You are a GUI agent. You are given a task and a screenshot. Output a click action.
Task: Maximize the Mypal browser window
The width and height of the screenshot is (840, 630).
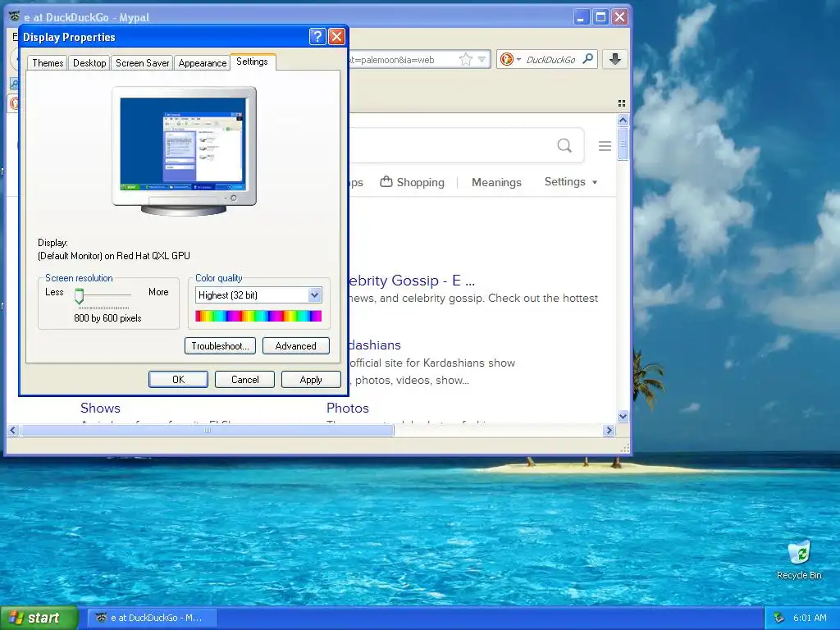coord(600,17)
